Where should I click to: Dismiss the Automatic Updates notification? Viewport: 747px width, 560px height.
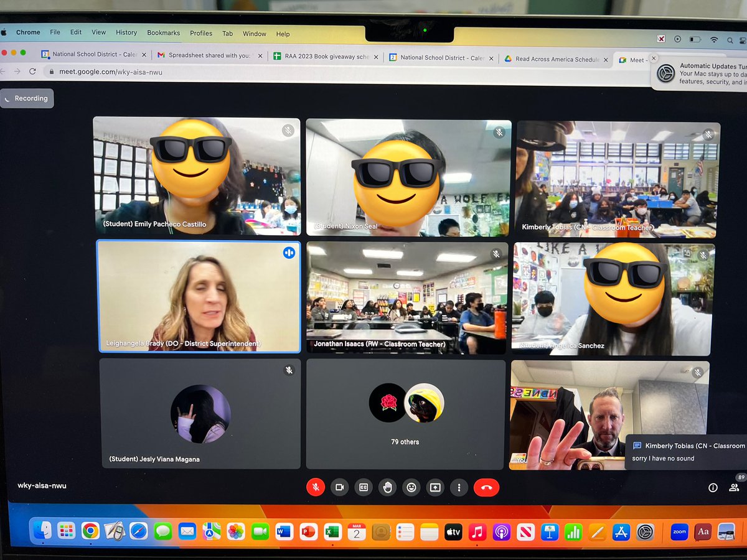(x=654, y=58)
